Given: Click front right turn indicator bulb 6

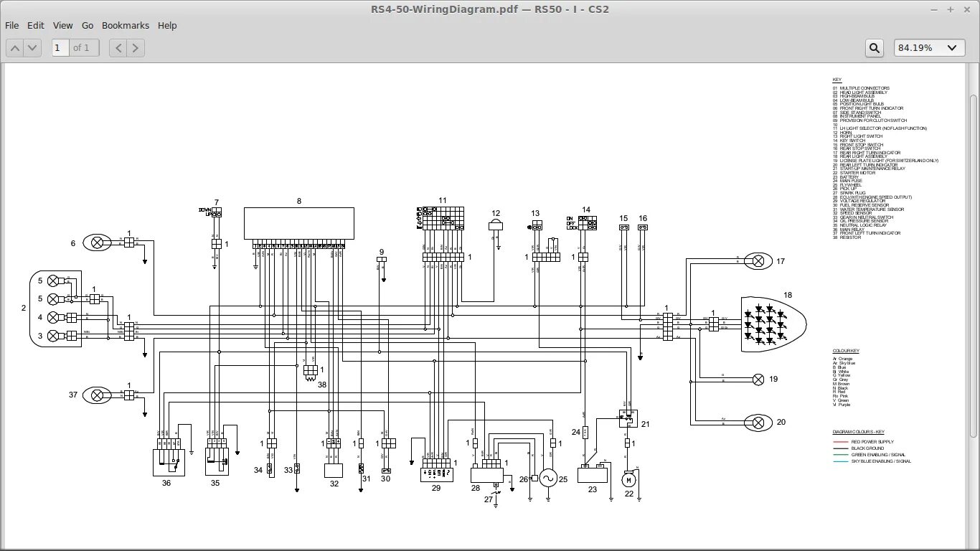Looking at the screenshot, I should click(98, 242).
